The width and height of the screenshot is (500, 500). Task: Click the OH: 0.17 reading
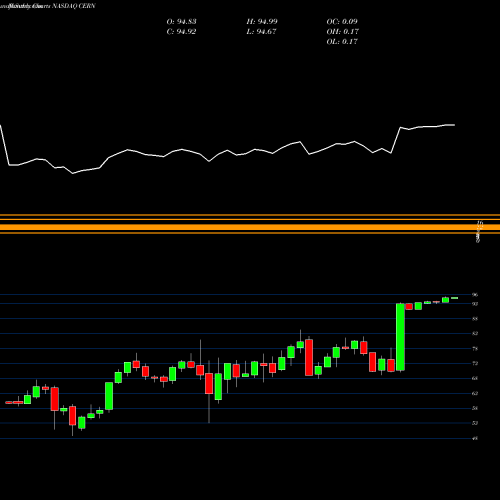pyautogui.click(x=342, y=32)
